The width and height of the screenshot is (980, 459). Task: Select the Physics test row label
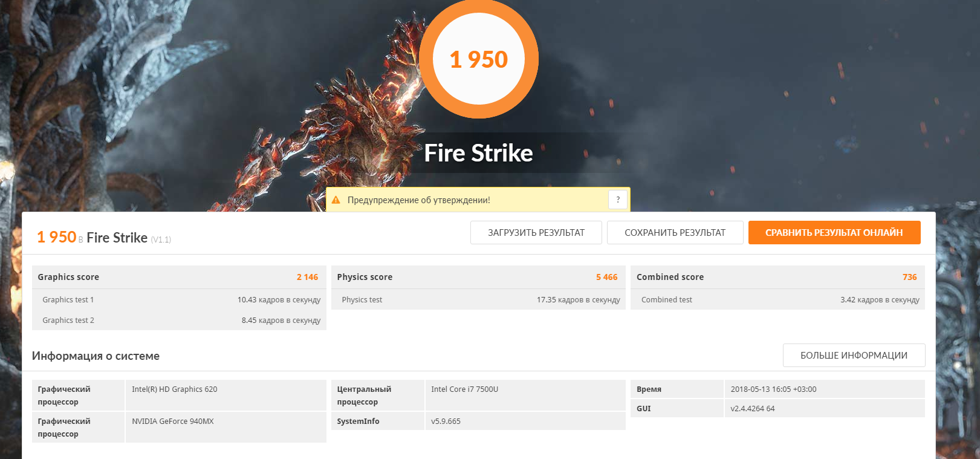coord(362,300)
